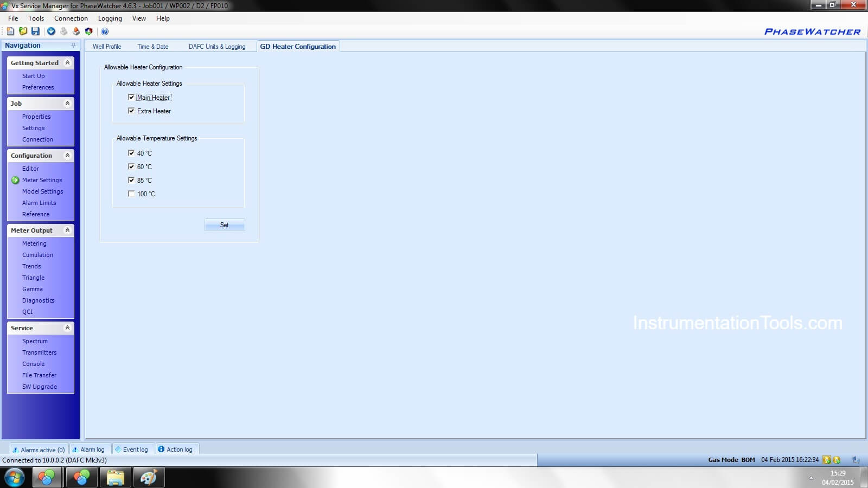Collapse the Getting Started section
The height and width of the screenshot is (488, 868).
tap(67, 63)
